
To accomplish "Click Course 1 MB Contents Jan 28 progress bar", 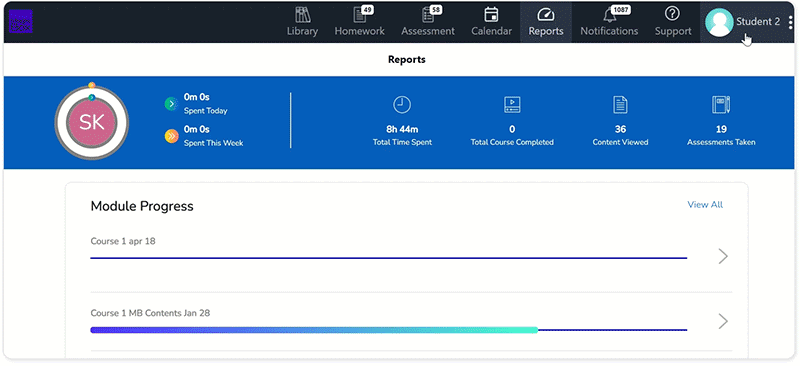I will tap(389, 330).
